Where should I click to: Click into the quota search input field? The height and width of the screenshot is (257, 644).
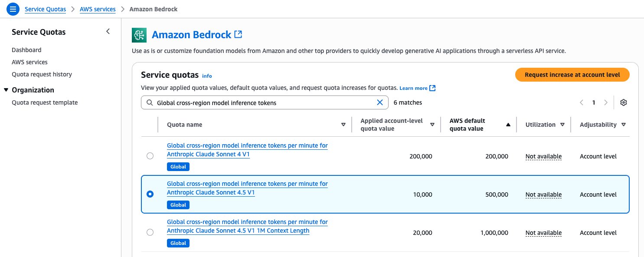click(260, 103)
